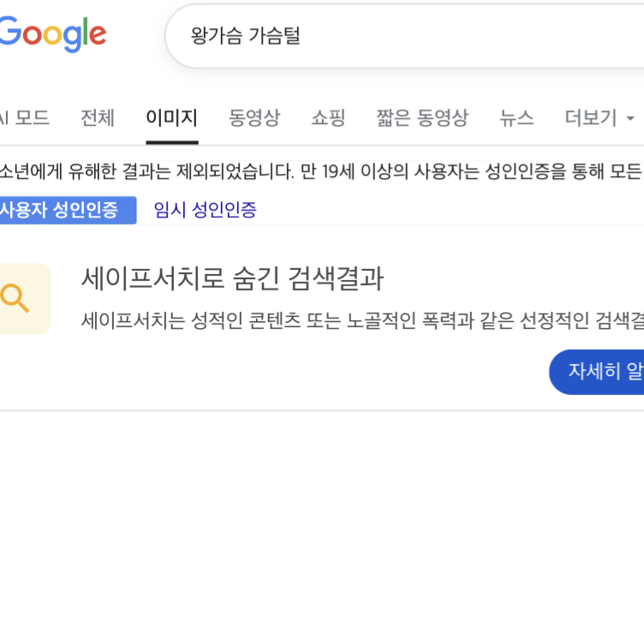Screen dimensions: 644x644
Task: Select the 이미지 tab
Action: [x=171, y=118]
